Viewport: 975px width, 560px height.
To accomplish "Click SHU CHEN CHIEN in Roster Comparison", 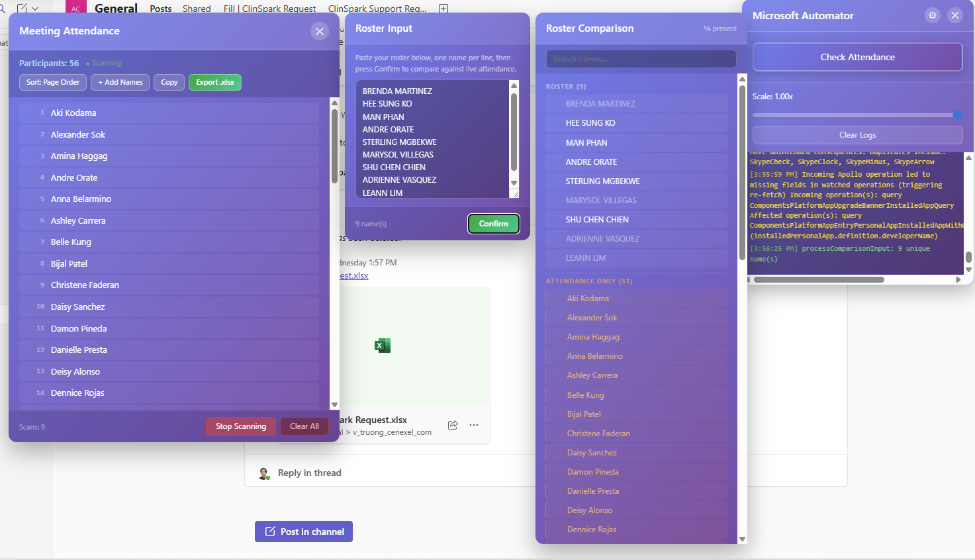I will [636, 219].
